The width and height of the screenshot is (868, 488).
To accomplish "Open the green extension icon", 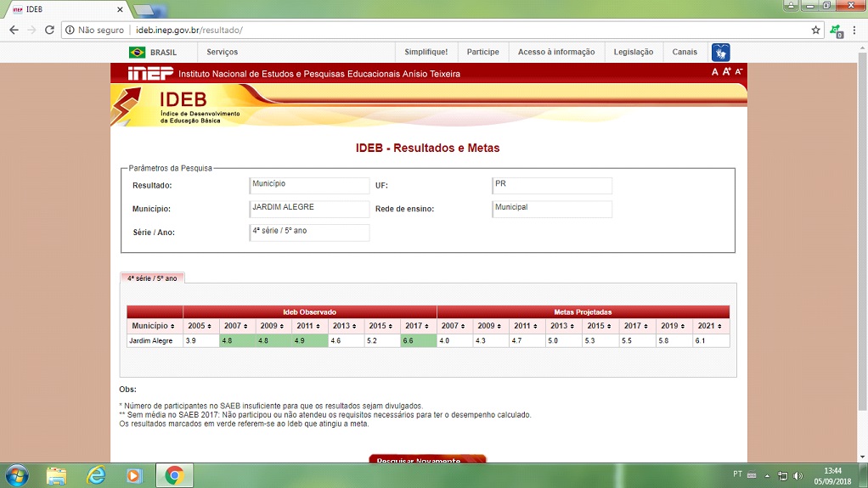I will [x=836, y=31].
